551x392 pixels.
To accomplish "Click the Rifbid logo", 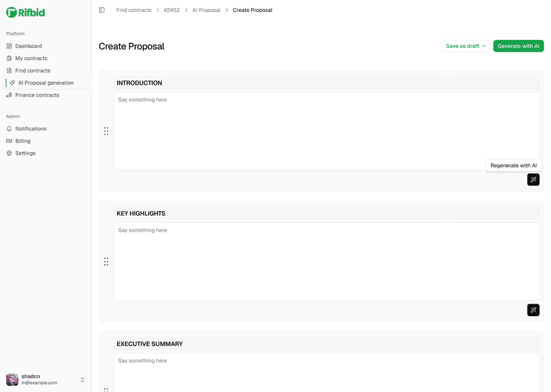I will [25, 12].
